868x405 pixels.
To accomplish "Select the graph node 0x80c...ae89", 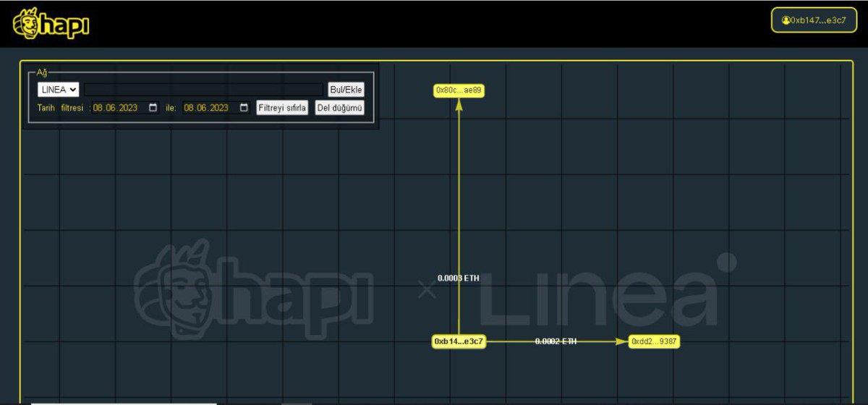I will coord(459,90).
